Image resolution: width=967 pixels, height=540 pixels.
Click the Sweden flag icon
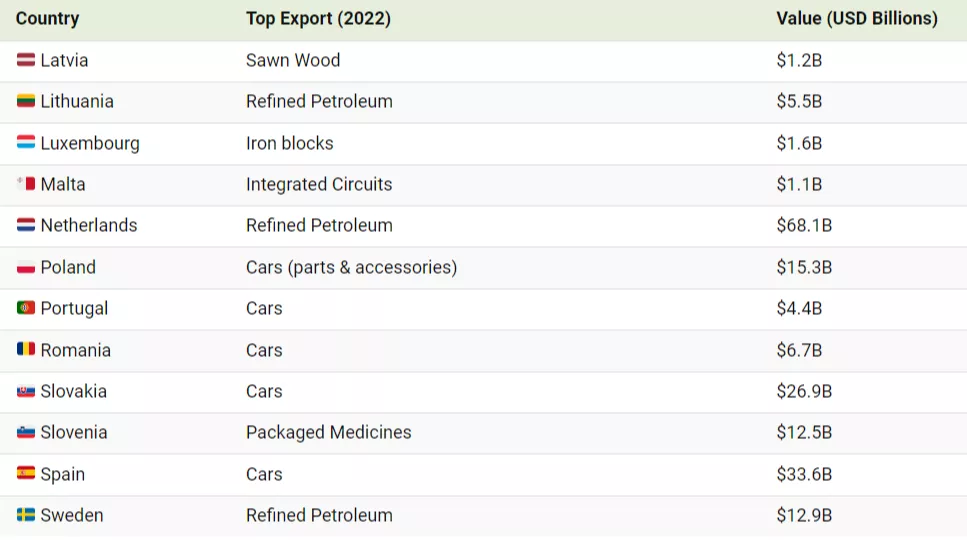click(x=26, y=515)
